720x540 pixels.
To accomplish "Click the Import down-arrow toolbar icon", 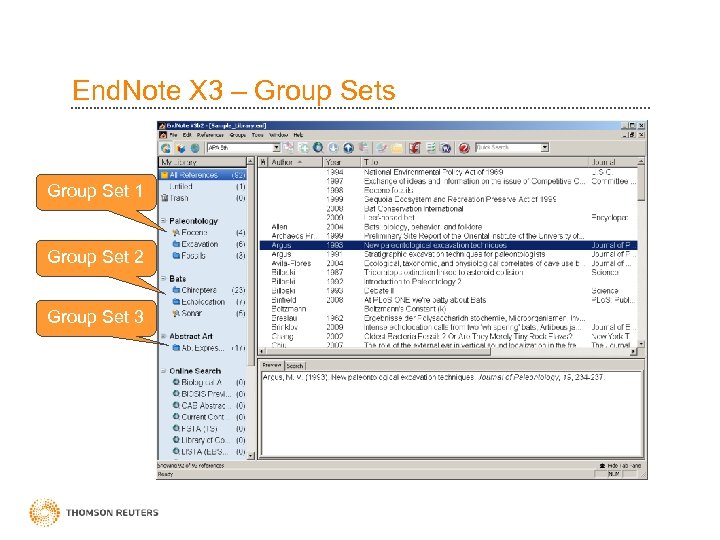I will point(333,147).
